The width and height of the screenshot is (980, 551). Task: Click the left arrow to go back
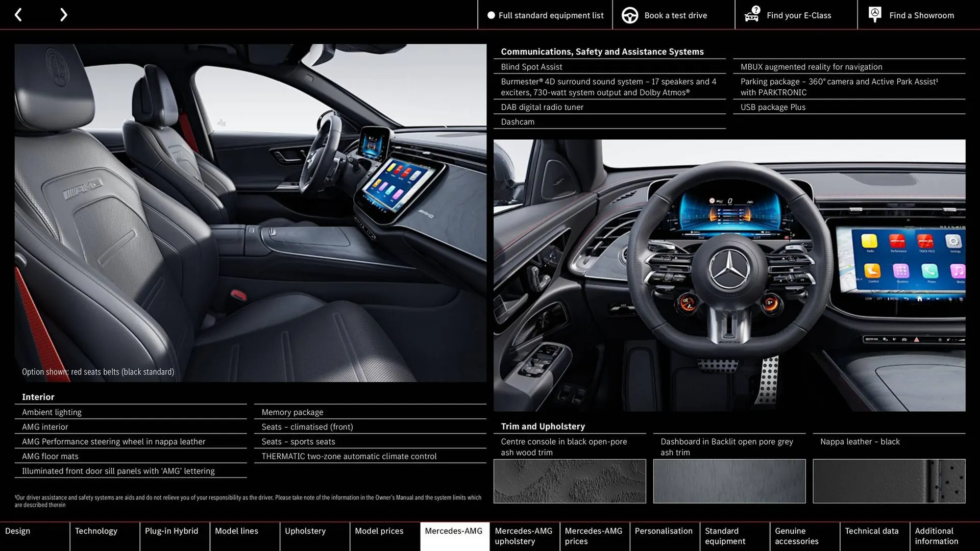click(x=18, y=14)
